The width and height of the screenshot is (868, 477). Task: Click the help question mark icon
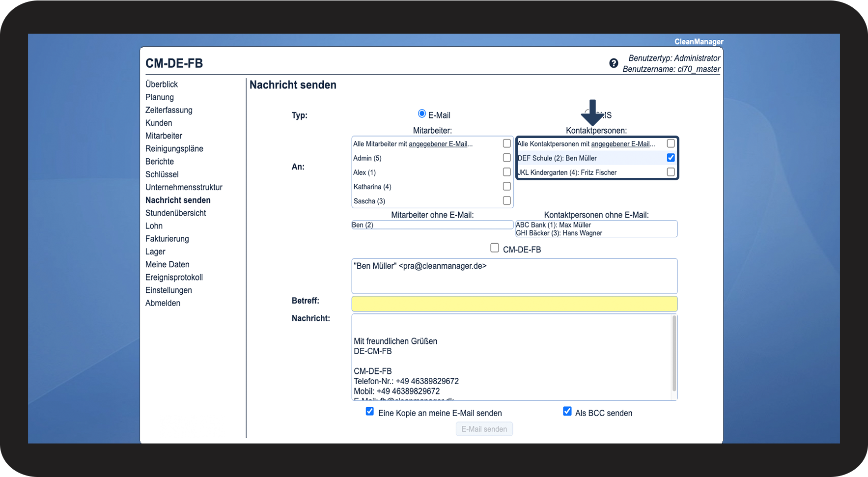tap(614, 63)
